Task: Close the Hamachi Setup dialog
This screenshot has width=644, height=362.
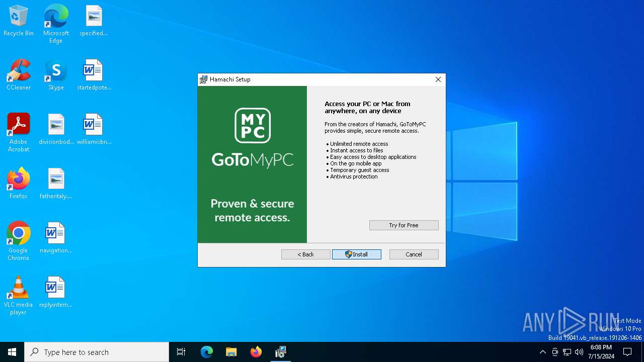Action: tap(438, 79)
